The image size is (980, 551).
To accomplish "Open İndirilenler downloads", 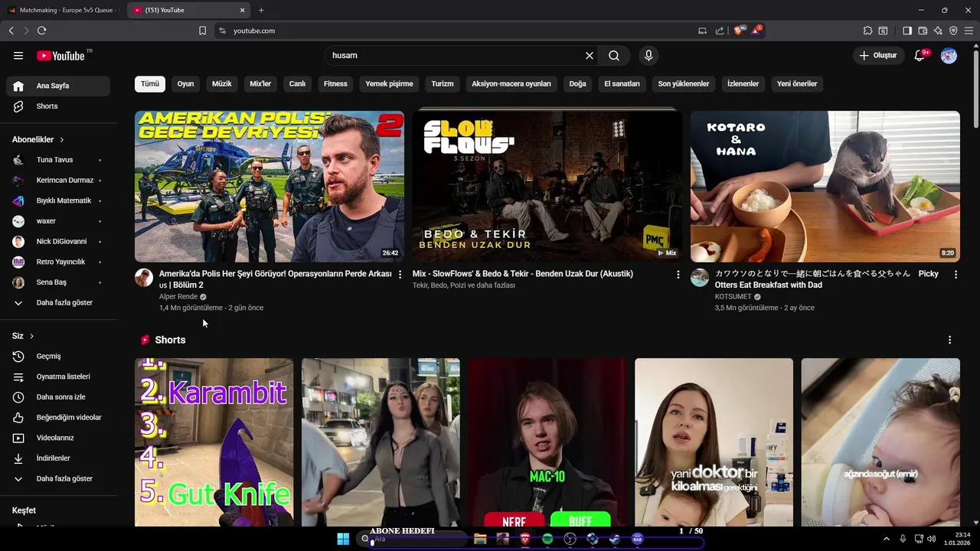I will [x=58, y=458].
